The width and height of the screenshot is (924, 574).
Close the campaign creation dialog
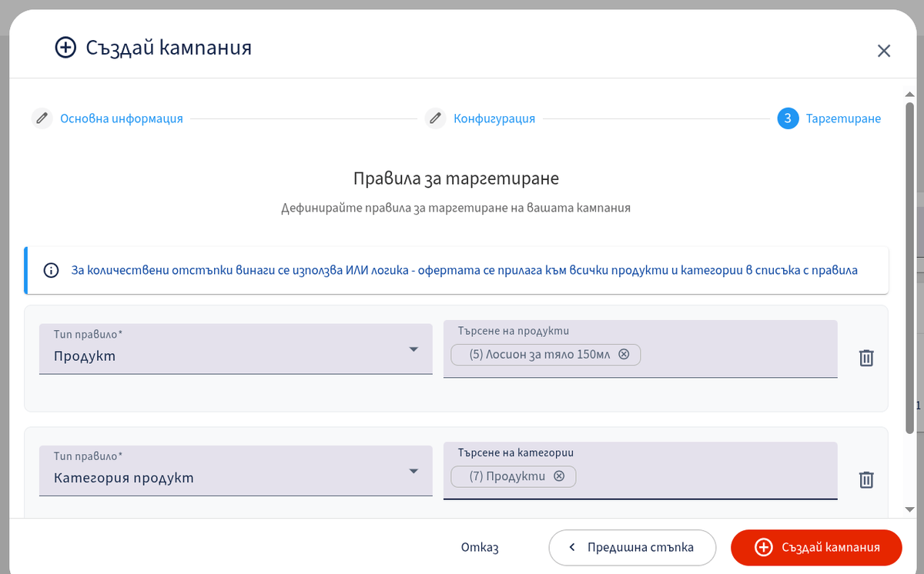(884, 51)
